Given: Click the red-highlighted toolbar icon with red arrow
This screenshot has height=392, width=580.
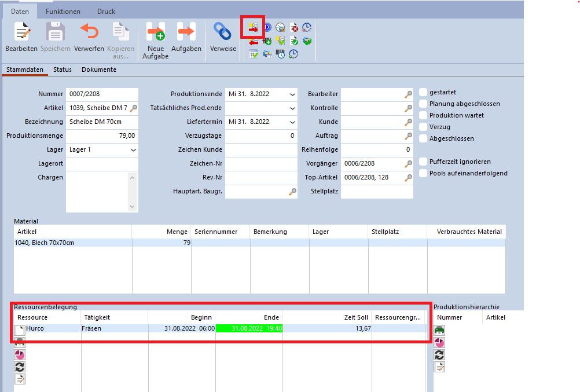Looking at the screenshot, I should coord(254,27).
